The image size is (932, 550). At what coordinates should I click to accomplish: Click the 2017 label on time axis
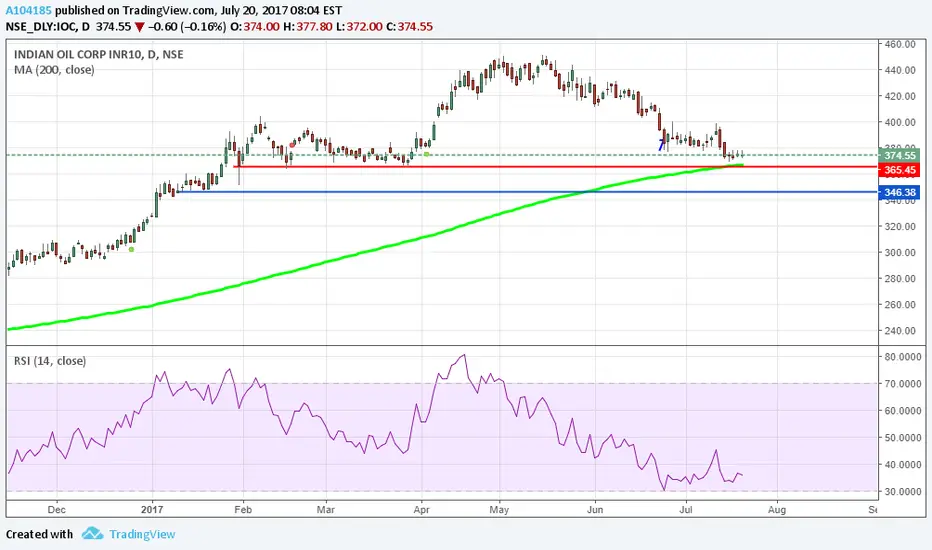pyautogui.click(x=153, y=510)
